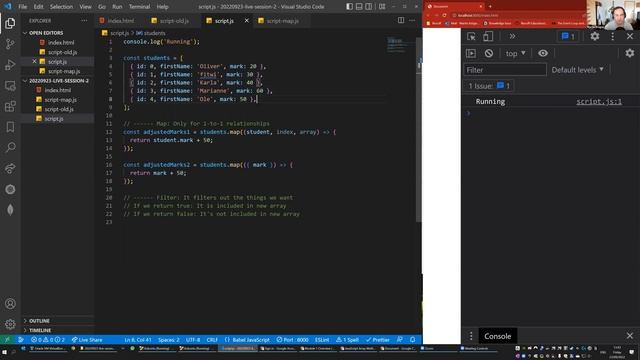Open script-map.js in the project folder tree

[x=60, y=100]
